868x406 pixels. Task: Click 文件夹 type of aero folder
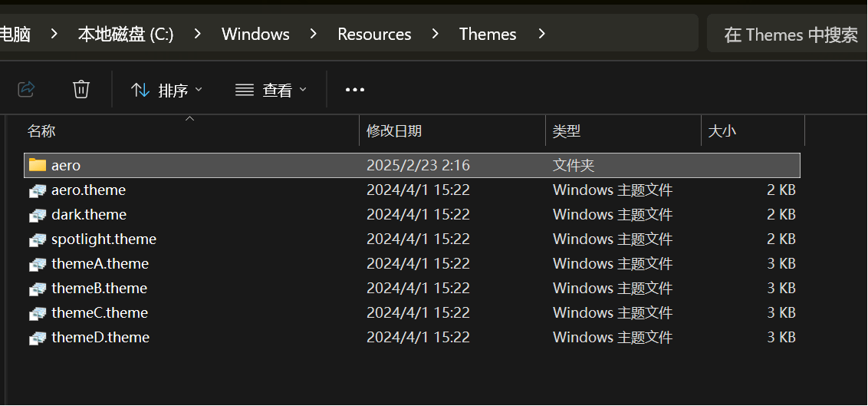point(574,165)
